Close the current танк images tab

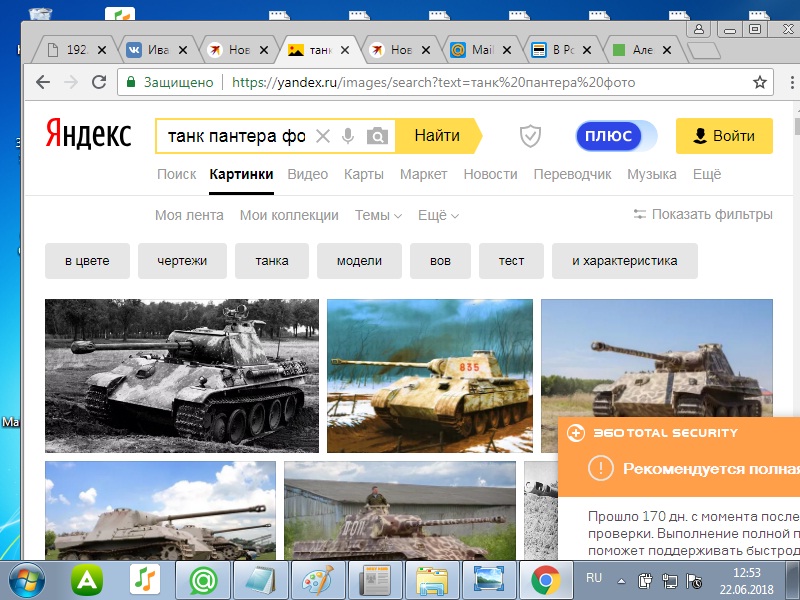tap(345, 50)
